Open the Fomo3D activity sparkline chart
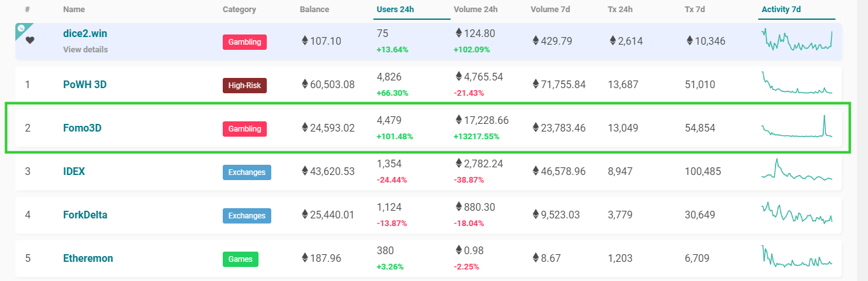The width and height of the screenshot is (868, 281). click(797, 126)
